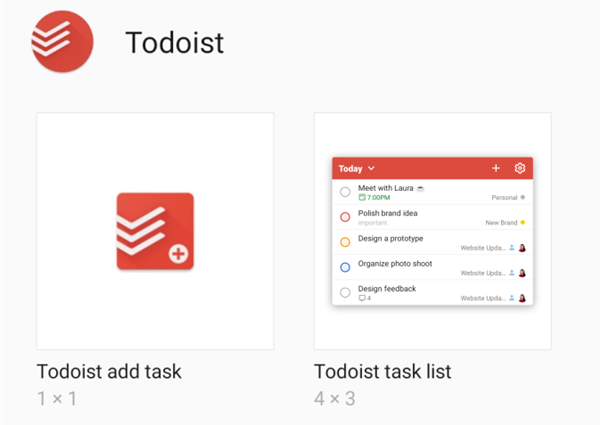Screen dimensions: 600x425
Task: Click the Todoist task list label
Action: pyautogui.click(x=383, y=371)
